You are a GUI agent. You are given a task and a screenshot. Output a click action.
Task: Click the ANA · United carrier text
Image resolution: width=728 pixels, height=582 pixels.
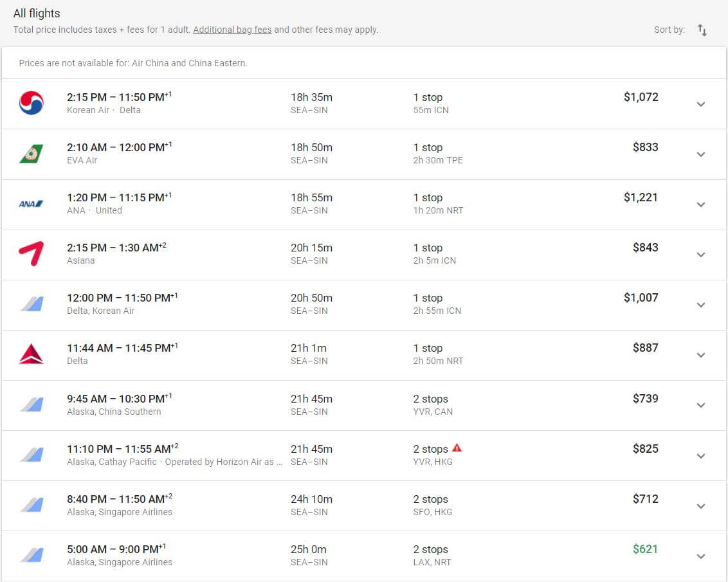point(95,210)
